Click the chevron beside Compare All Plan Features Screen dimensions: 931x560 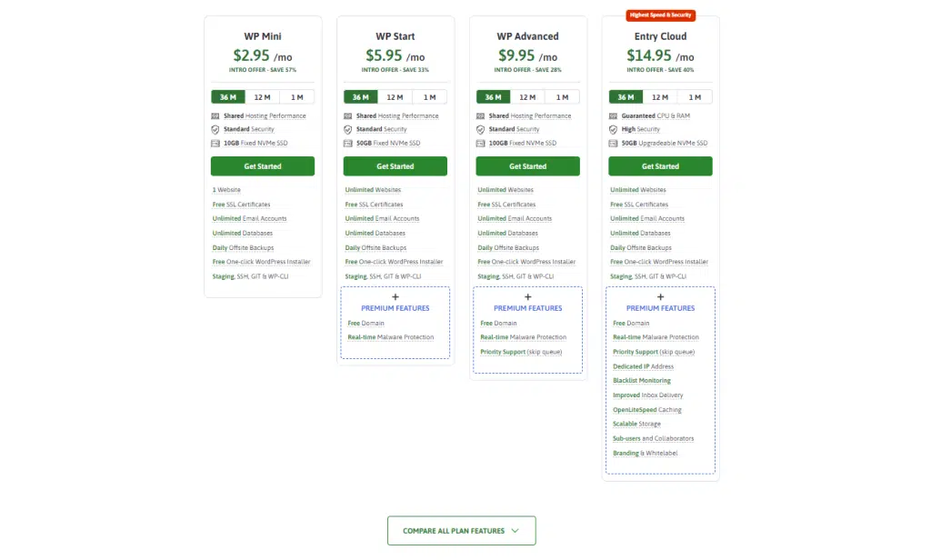(515, 531)
